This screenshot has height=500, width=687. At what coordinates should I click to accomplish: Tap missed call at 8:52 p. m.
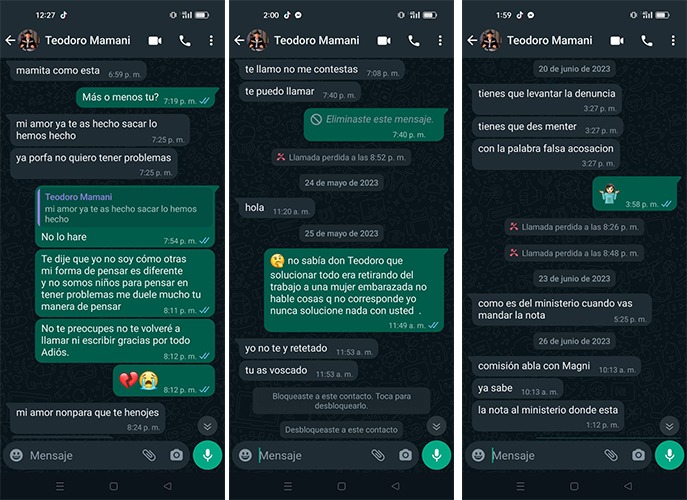[341, 157]
